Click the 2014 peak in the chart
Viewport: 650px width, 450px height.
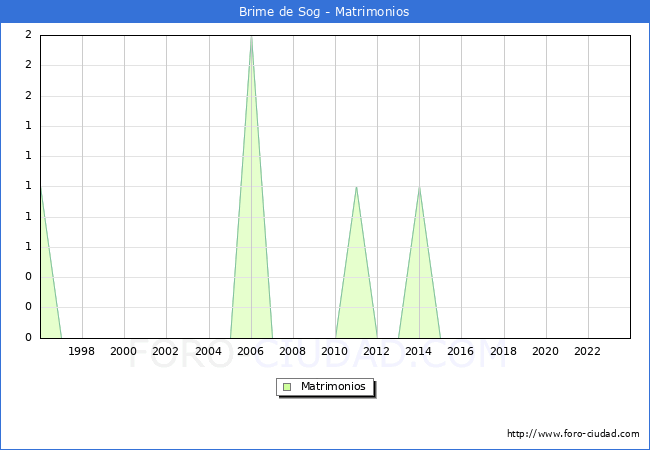point(420,188)
